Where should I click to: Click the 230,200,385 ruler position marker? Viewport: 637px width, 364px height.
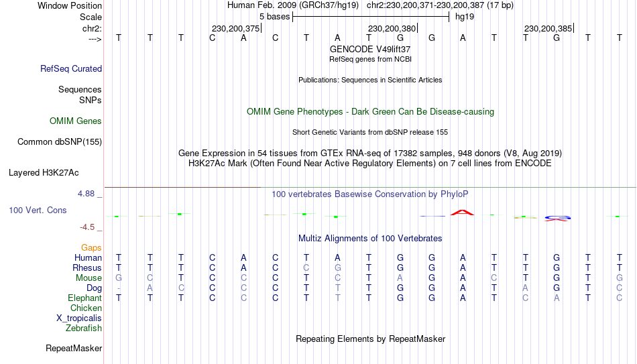click(548, 28)
